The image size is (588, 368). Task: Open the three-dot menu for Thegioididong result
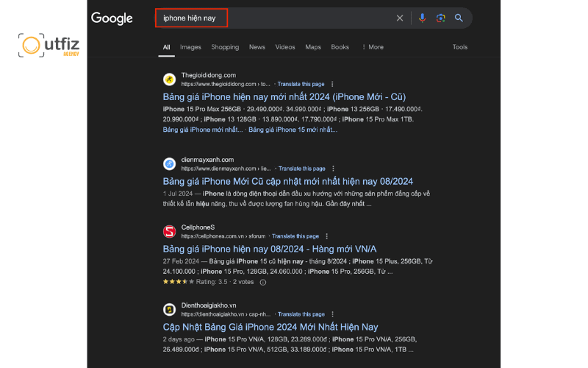[332, 84]
